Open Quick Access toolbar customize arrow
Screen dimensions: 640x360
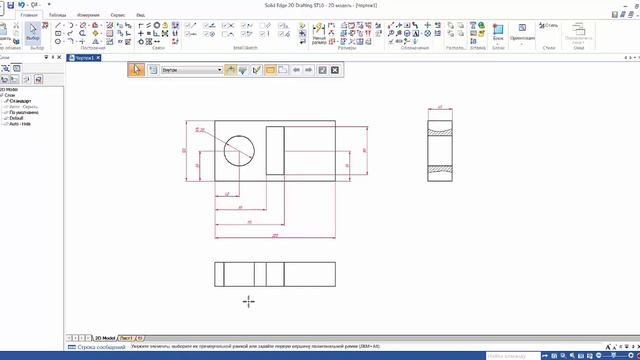click(49, 5)
